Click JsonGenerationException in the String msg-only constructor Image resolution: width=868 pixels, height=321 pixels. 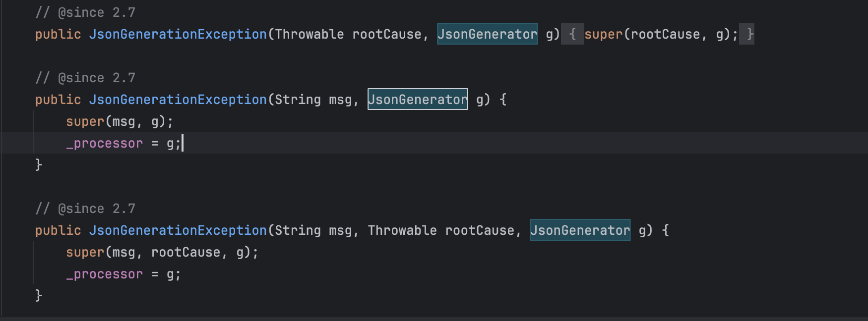coord(178,100)
